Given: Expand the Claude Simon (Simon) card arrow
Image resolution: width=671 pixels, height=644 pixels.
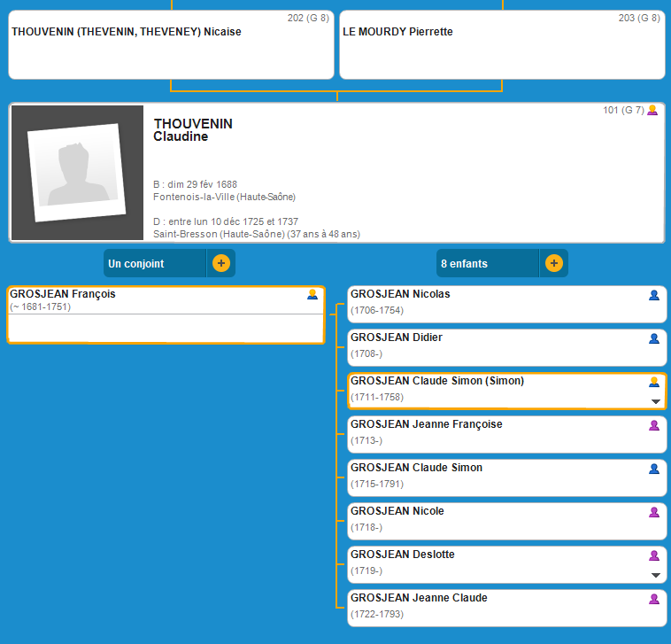Looking at the screenshot, I should 656,401.
